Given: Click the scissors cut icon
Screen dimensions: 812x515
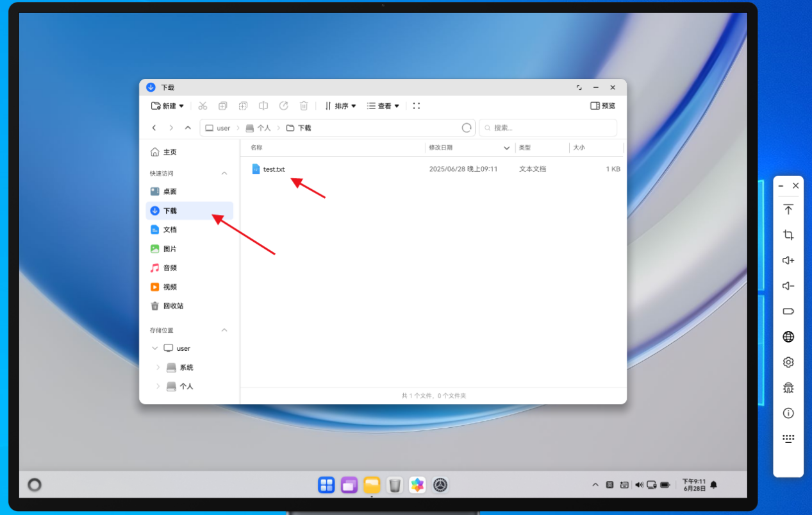Looking at the screenshot, I should pyautogui.click(x=203, y=106).
